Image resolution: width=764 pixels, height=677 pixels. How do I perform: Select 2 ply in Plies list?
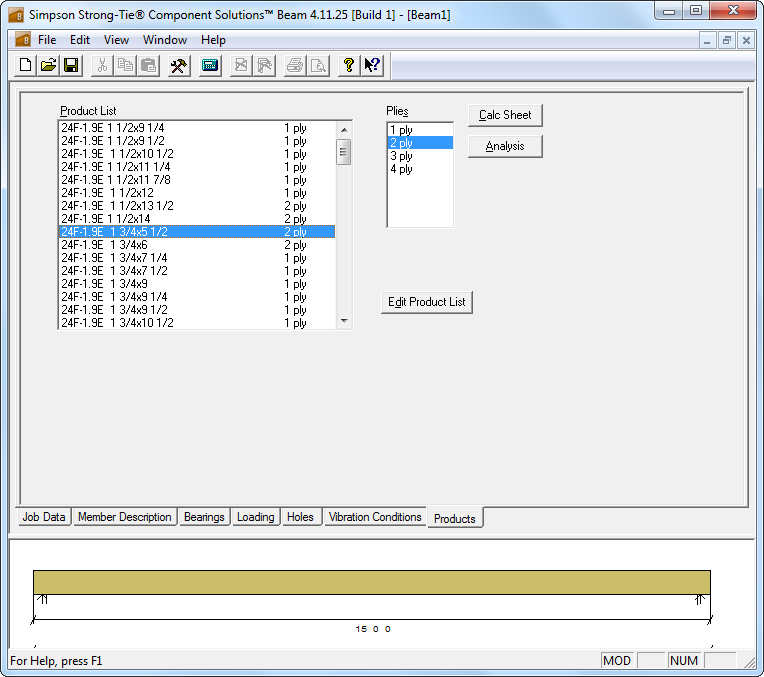tap(420, 143)
